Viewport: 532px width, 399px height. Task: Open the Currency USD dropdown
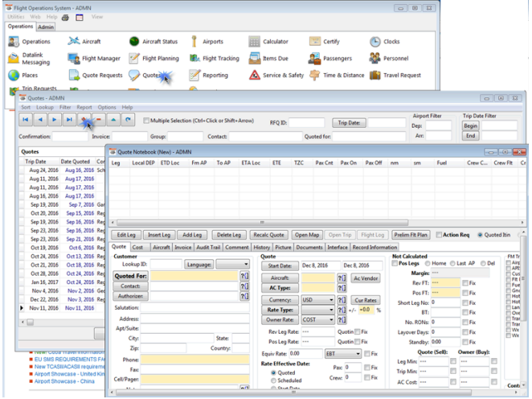(318, 300)
